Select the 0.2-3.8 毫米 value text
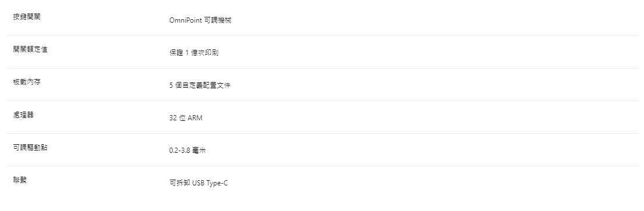 [x=187, y=150]
